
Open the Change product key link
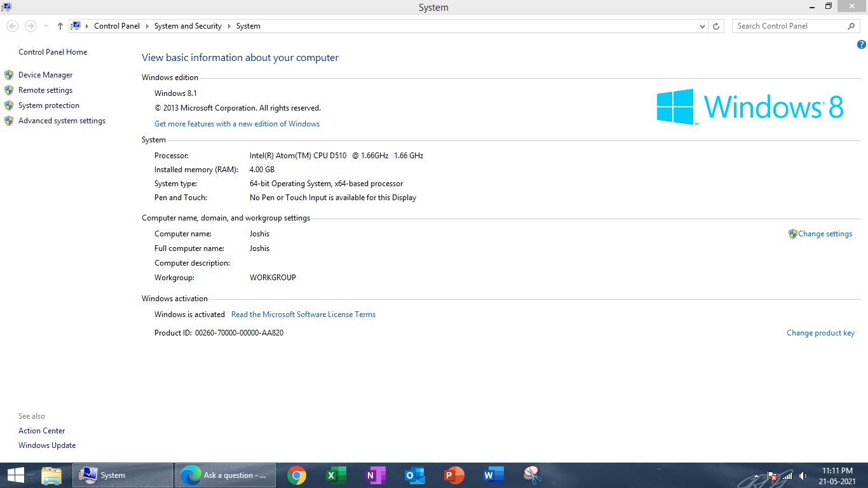pyautogui.click(x=820, y=332)
